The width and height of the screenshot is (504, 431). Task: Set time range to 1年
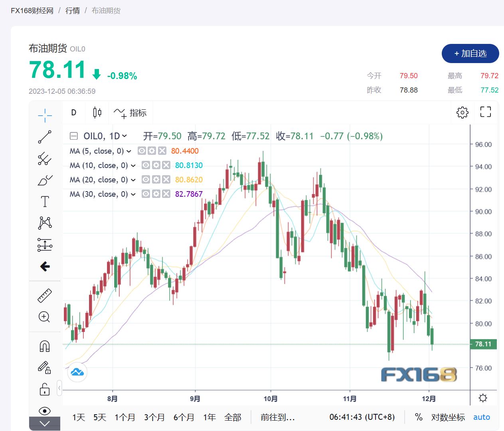(209, 417)
